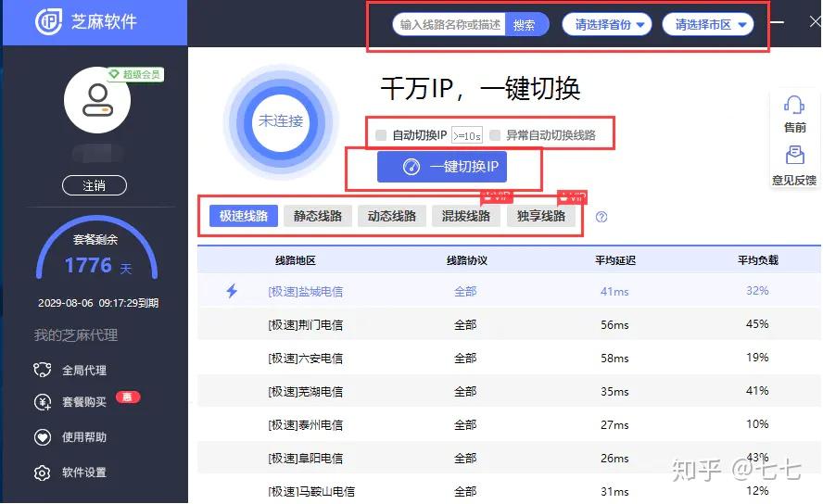This screenshot has height=504, width=823.
Task: Click the 线路名称 search input field
Action: (x=449, y=25)
